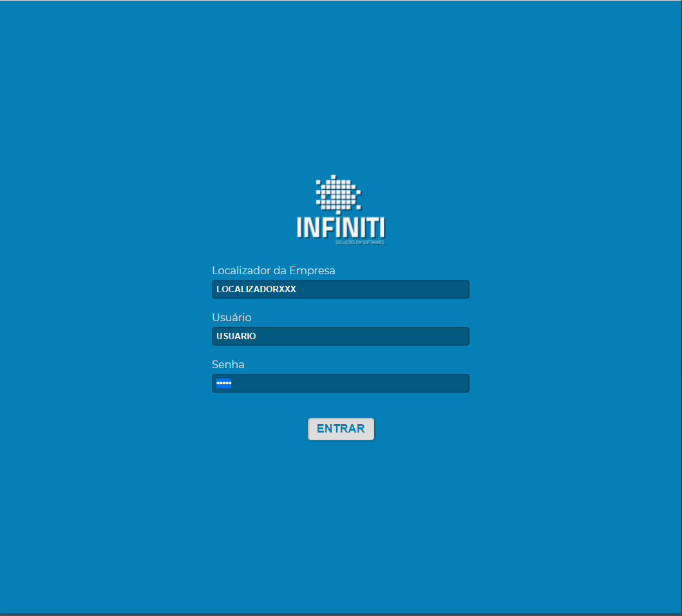The height and width of the screenshot is (616, 682).
Task: Click the Infiniti pixel-grid logo icon
Action: 338,194
